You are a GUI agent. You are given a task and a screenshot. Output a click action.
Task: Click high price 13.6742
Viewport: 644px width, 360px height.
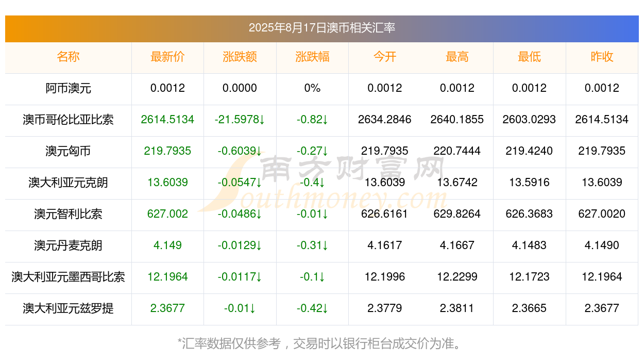click(457, 183)
